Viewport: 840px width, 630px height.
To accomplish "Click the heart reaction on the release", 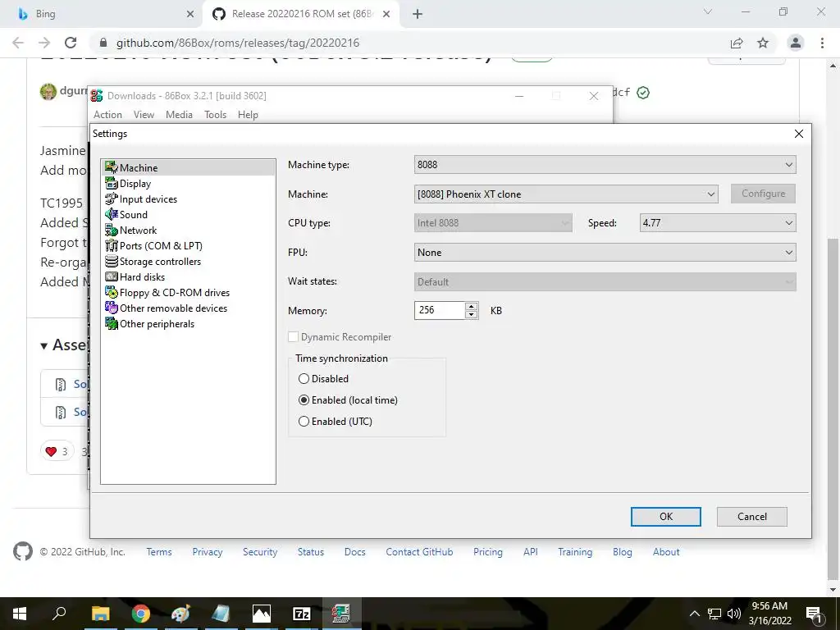I will click(x=57, y=451).
